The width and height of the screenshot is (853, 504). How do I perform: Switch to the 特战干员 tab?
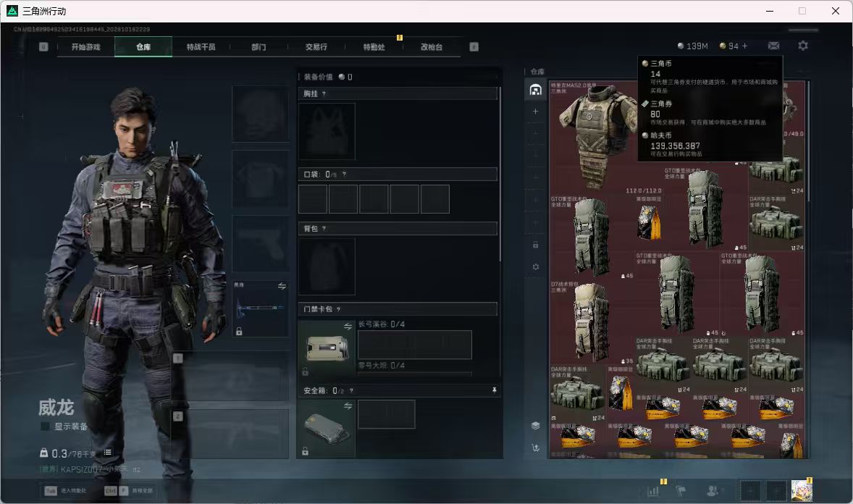point(201,47)
